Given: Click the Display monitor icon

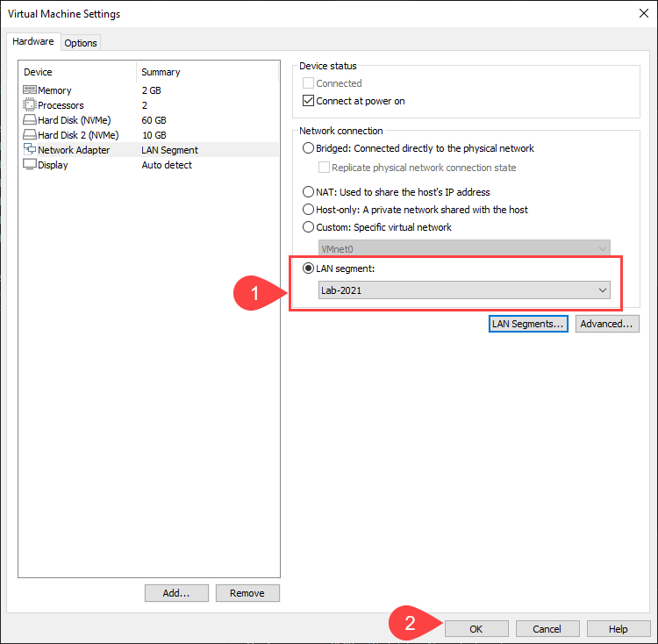Looking at the screenshot, I should (29, 165).
